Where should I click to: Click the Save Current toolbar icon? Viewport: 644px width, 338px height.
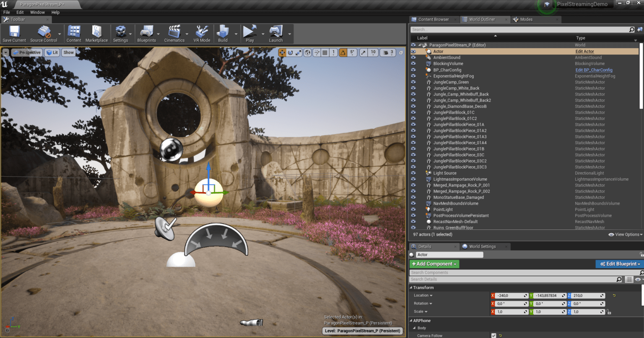click(x=14, y=34)
